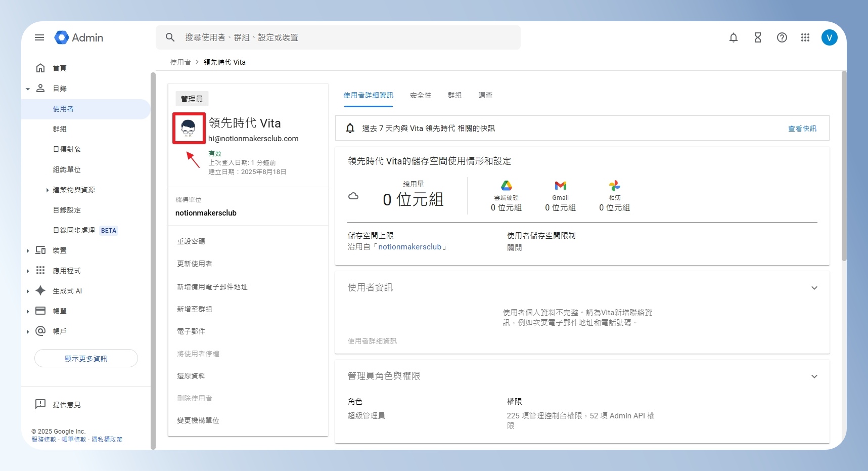The width and height of the screenshot is (868, 471).
Task: Click the V account avatar
Action: tap(830, 37)
